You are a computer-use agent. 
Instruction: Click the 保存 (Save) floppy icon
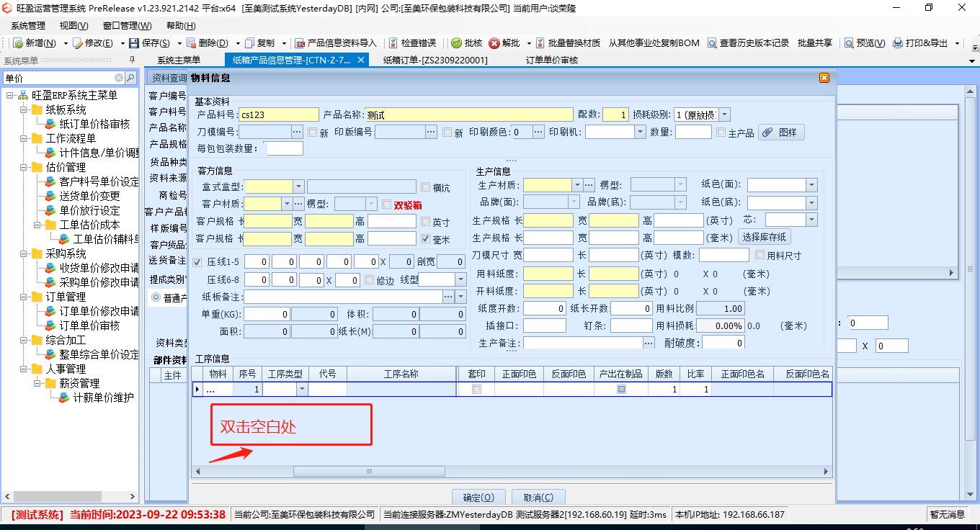pos(135,43)
